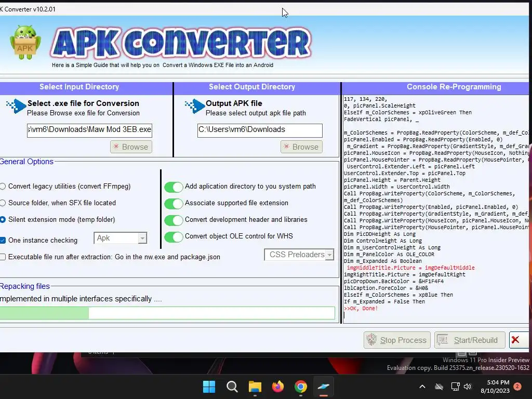
Task: Click "picDropDown.BackColor = &HF1F4F4" line
Action: pyautogui.click(x=394, y=281)
